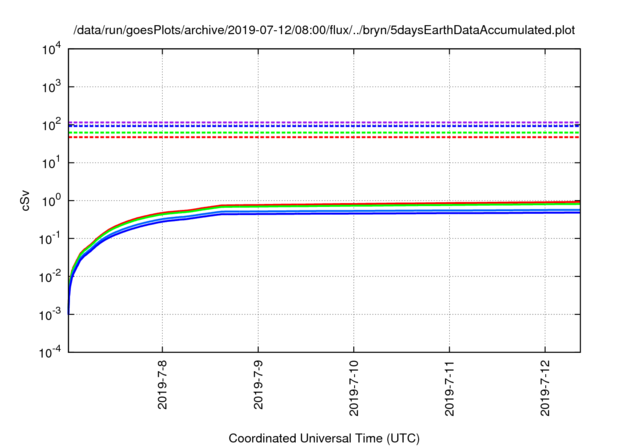Click the 10^3 y-axis tick label
Viewport: 640px width, 448px height.
(x=51, y=87)
